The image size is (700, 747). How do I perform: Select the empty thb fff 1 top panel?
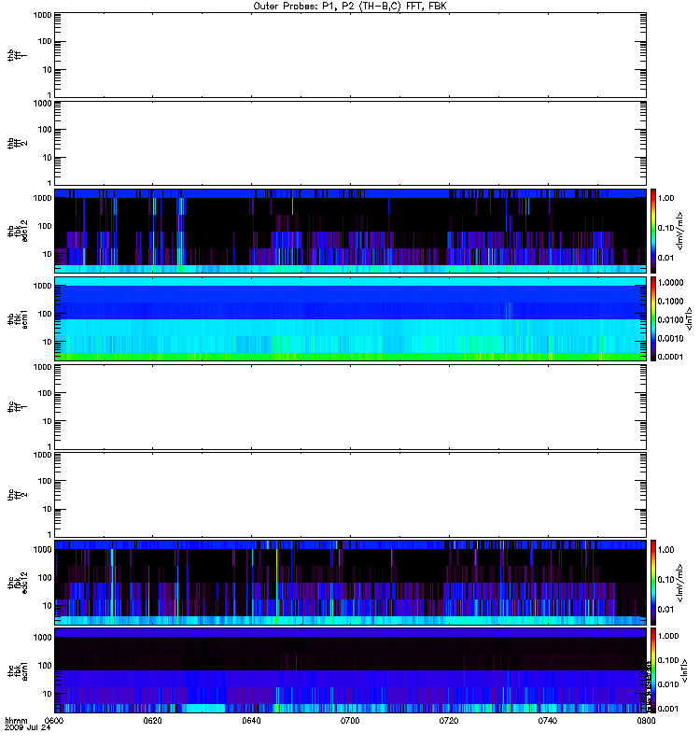350,55
